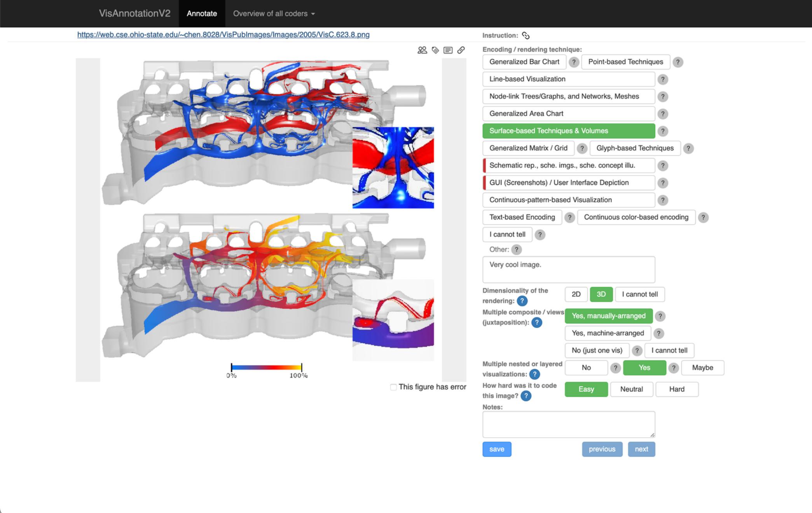Click blue help icon for coding difficulty
Screen dimensions: 812x513
click(x=526, y=396)
